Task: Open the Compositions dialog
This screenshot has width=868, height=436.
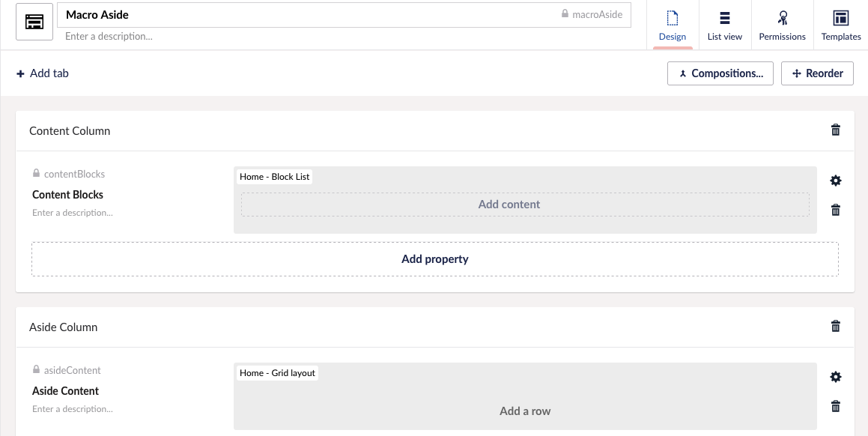Action: pyautogui.click(x=720, y=73)
